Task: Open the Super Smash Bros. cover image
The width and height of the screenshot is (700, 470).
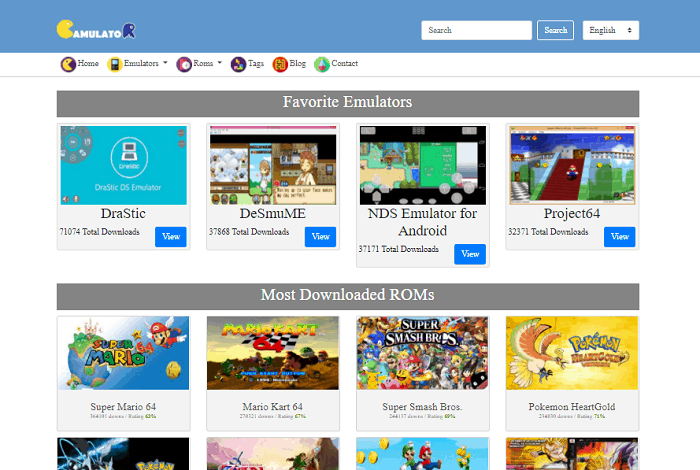Action: point(423,353)
